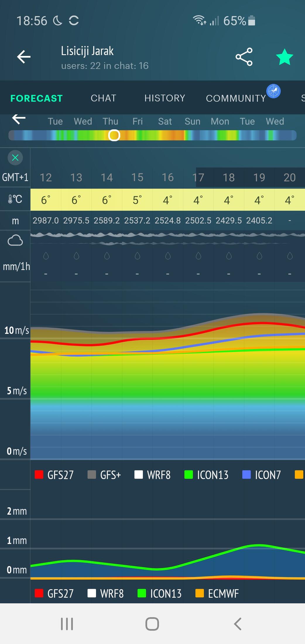Viewport: 305px width, 644px height.
Task: Tap the battery icon in status bar
Action: click(x=251, y=21)
